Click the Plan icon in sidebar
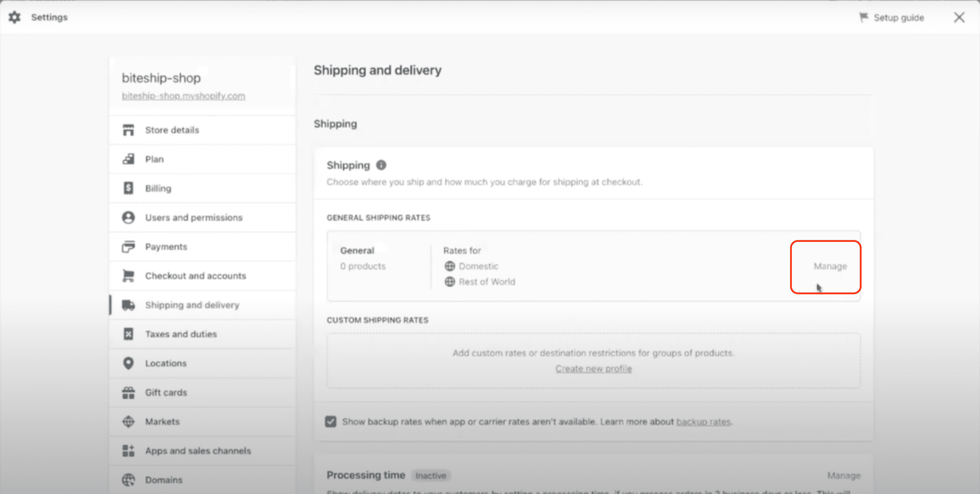Viewport: 980px width, 494px height. (x=128, y=159)
